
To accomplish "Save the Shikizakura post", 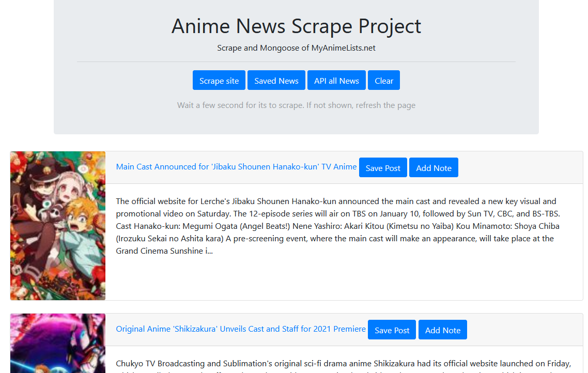I will coord(392,330).
